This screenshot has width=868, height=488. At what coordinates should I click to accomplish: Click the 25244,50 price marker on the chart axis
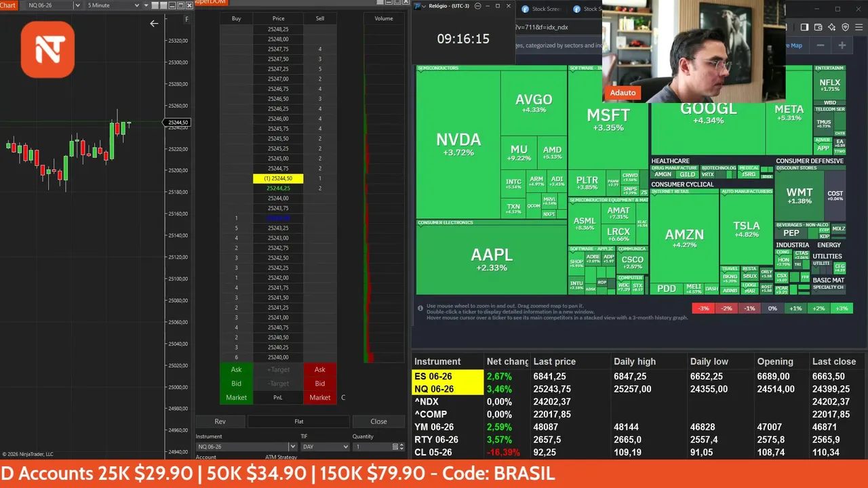(178, 123)
